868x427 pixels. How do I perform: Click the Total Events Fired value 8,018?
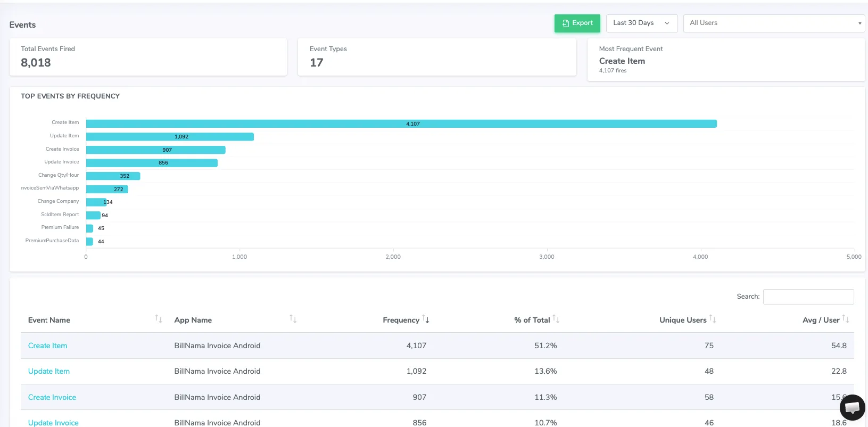tap(36, 63)
